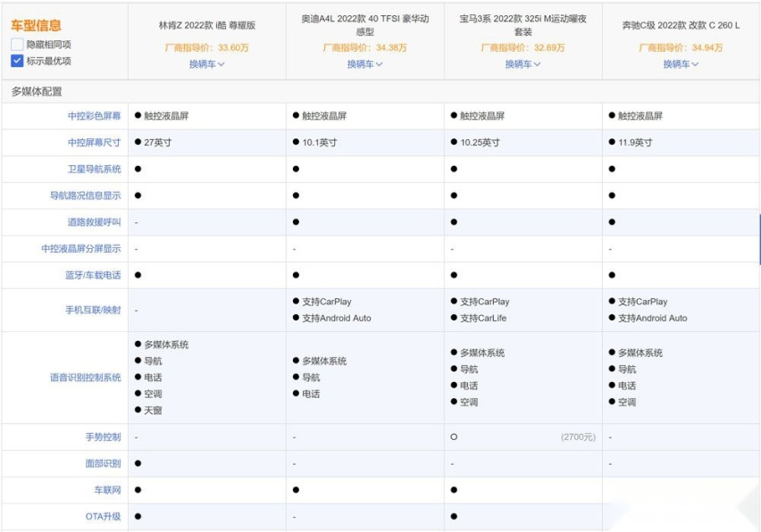761x532 pixels.
Task: Click the 道路救援呼叫 row label
Action: click(x=94, y=222)
